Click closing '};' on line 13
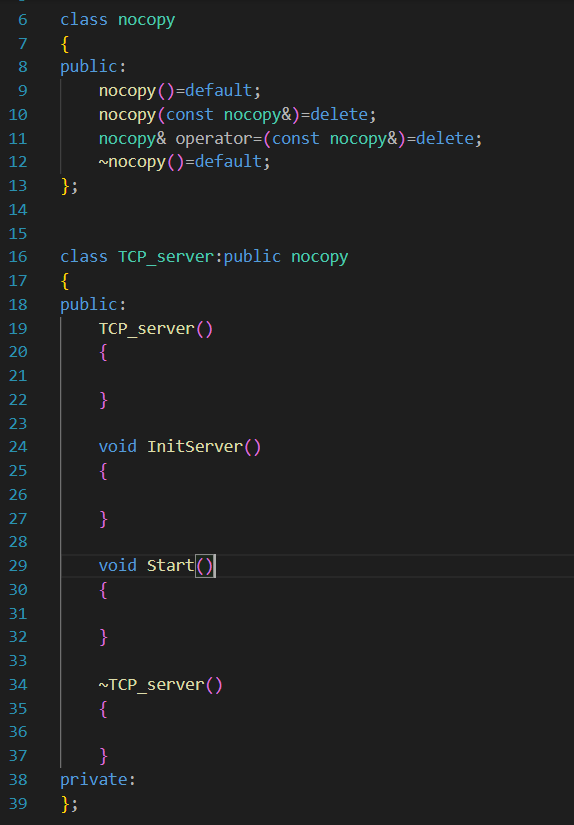Viewport: 574px width, 825px height. [x=69, y=186]
